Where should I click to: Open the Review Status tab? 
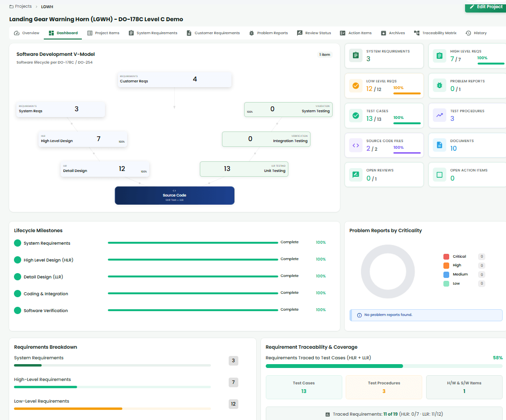pos(314,33)
